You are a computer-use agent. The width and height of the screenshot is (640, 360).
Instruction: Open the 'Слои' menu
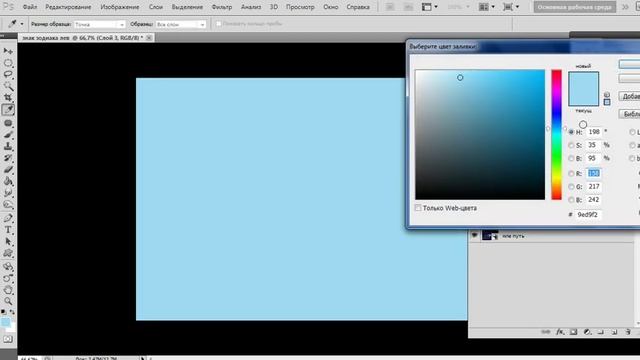156,7
